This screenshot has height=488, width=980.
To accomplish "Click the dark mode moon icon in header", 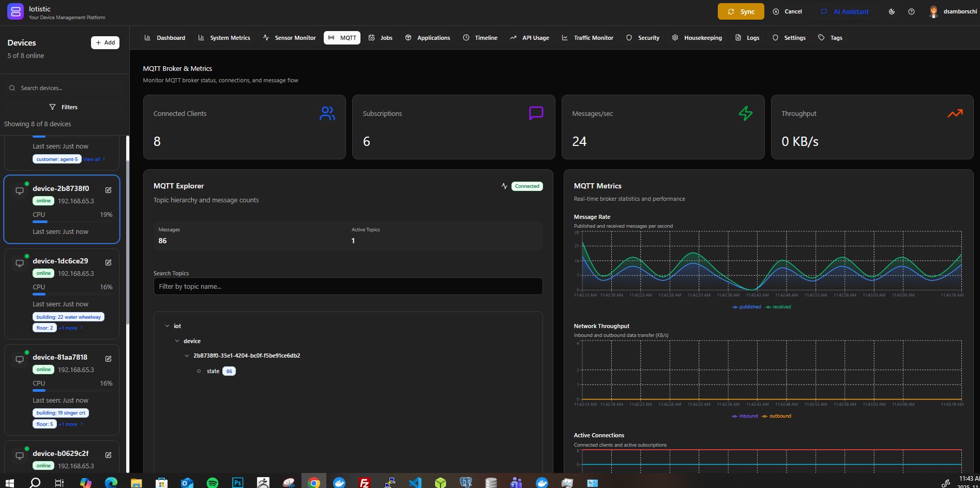I will click(x=892, y=11).
